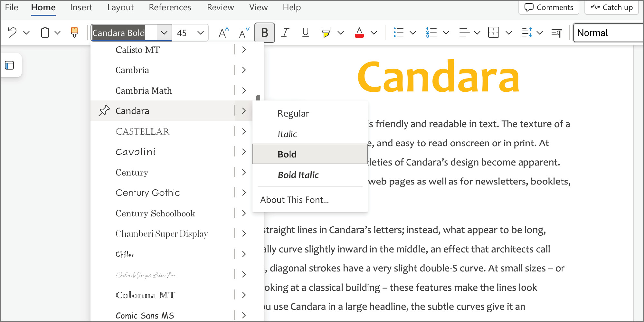Apply bullet list formatting
Image resolution: width=644 pixels, height=322 pixels.
(x=398, y=32)
